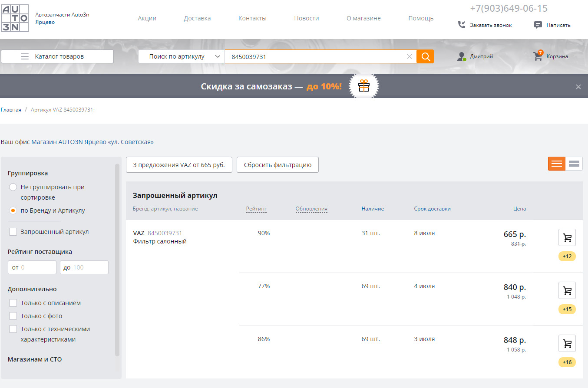Click the 4 июля delivery date
This screenshot has width=588, height=388.
click(x=424, y=286)
